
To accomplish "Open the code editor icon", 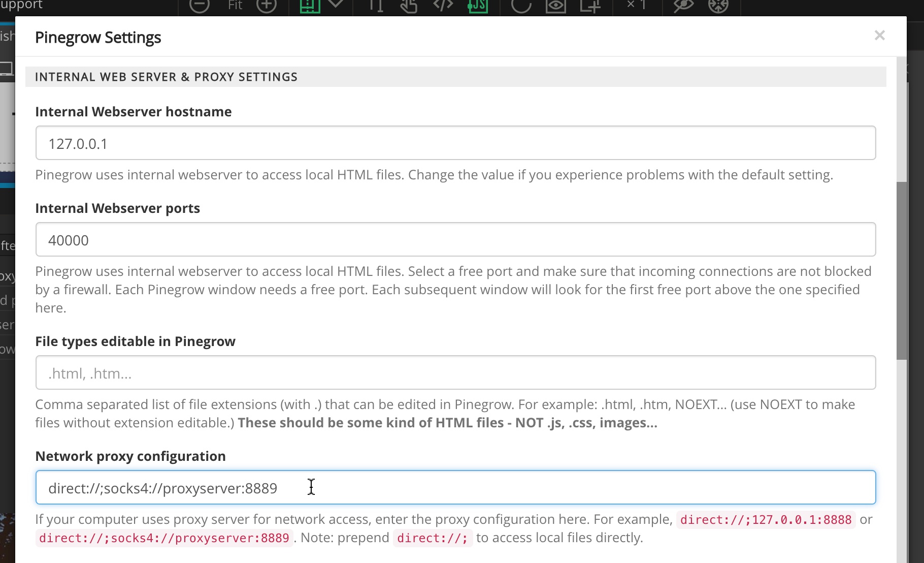I will [x=443, y=5].
